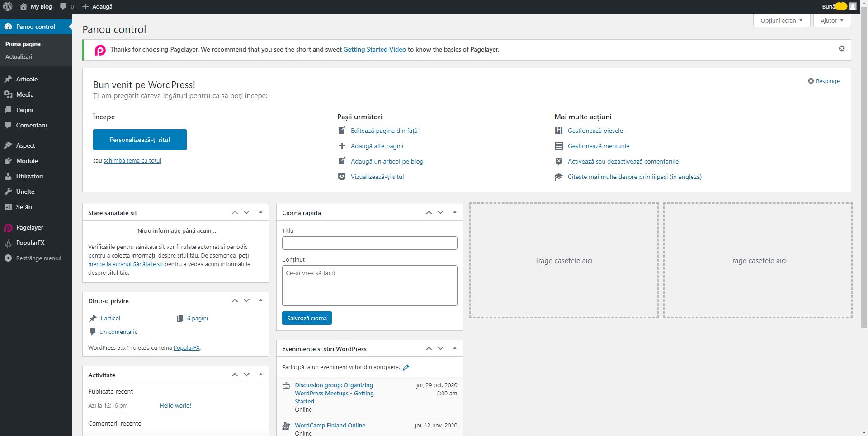The height and width of the screenshot is (436, 868).
Task: Open the 6 pagini link
Action: click(x=198, y=318)
